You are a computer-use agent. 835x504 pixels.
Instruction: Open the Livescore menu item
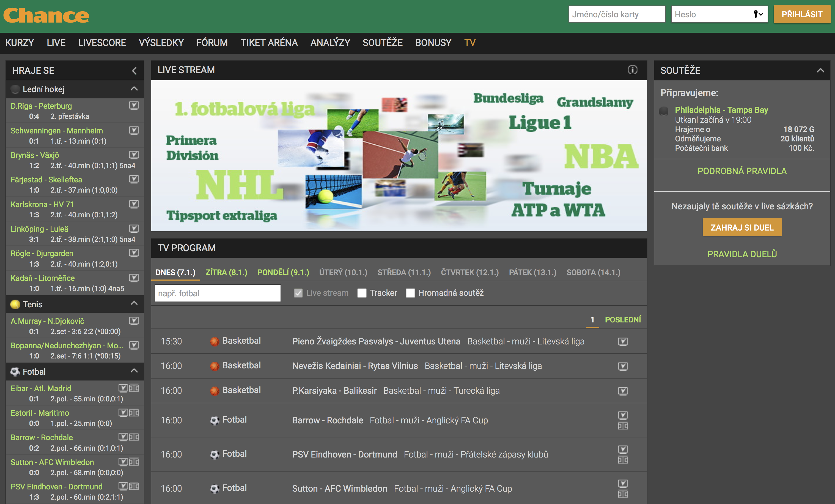[102, 43]
